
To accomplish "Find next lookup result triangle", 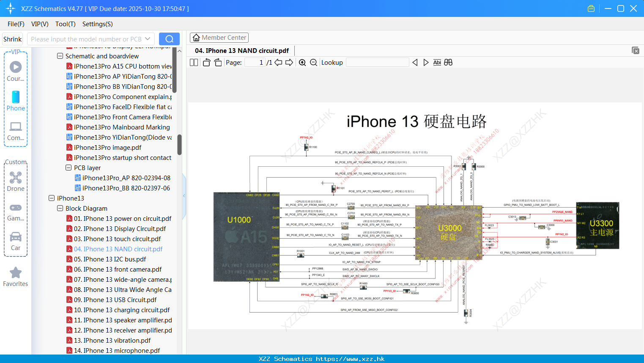I will (426, 63).
